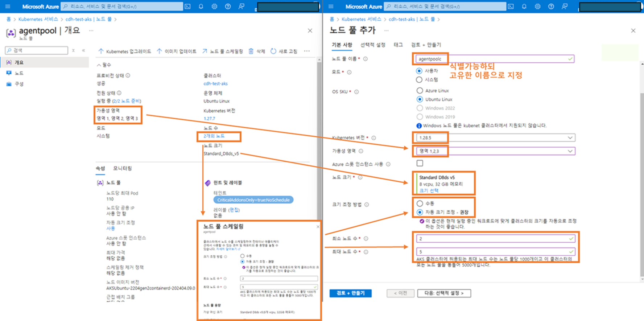Open hamburger menu in left Azure window

click(8, 7)
